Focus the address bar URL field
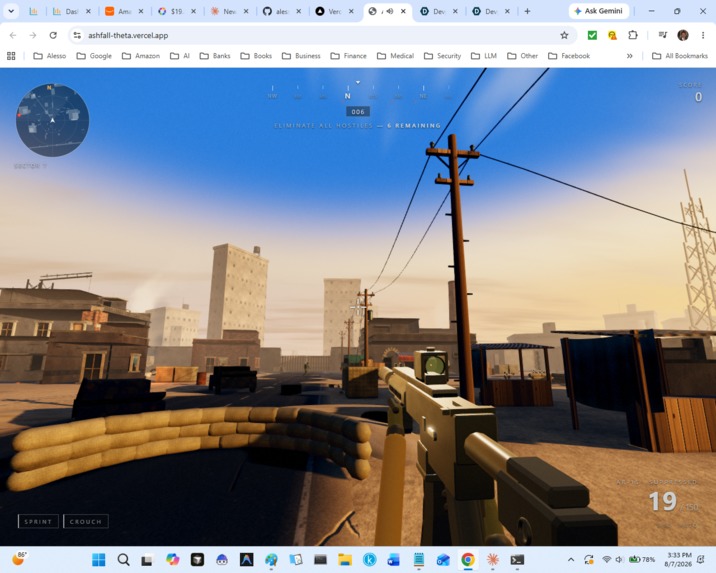 (x=320, y=35)
